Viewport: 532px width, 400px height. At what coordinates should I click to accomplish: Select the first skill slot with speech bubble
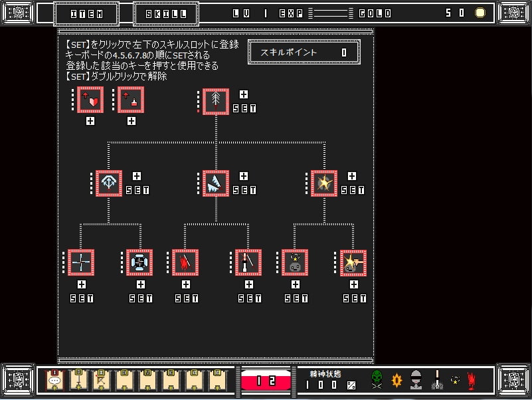55,380
